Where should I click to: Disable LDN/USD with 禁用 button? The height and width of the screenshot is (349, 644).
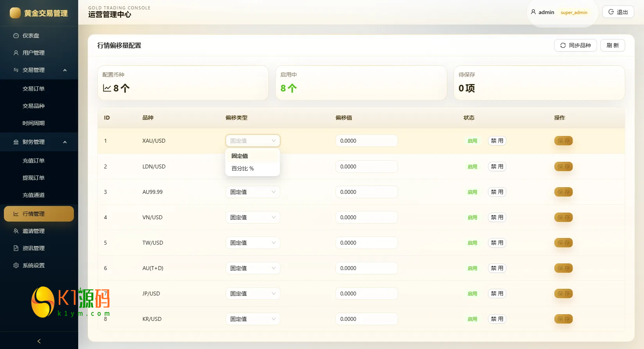pos(497,166)
